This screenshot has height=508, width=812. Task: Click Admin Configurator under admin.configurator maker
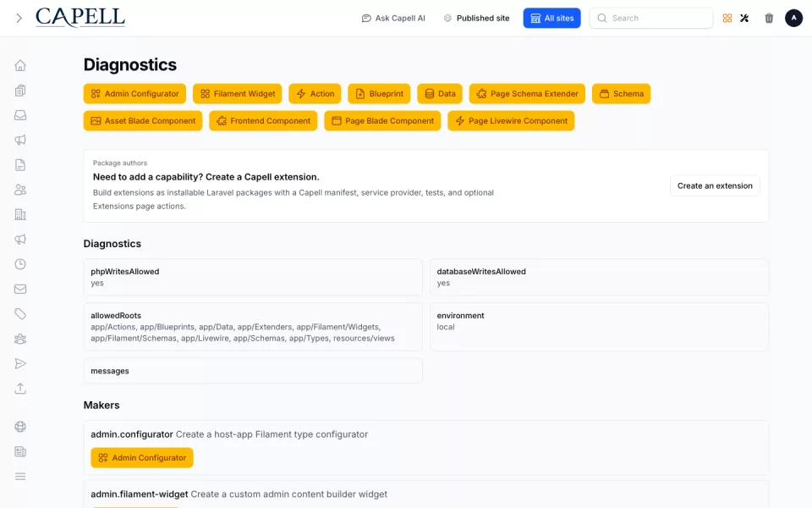pos(142,458)
